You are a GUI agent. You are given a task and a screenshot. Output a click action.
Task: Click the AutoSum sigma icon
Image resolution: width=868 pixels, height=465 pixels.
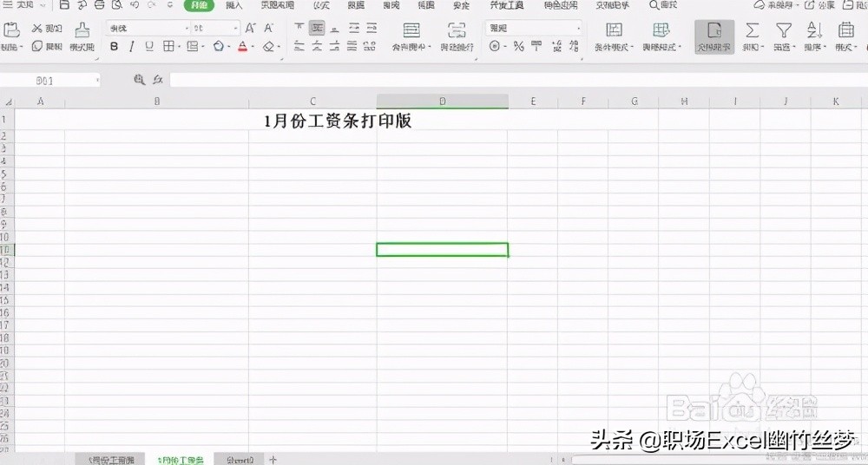click(752, 30)
